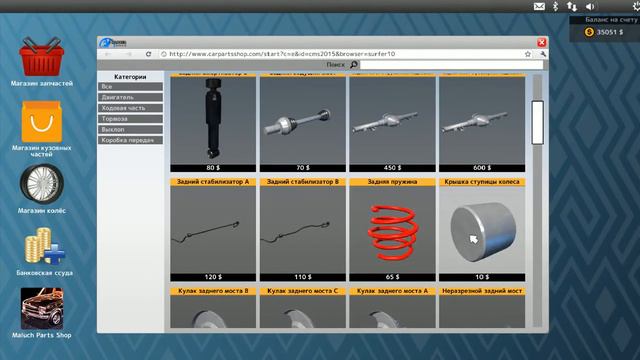Open the Магазин колёс wheel icon
Image resolution: width=640 pixels, height=360 pixels.
(x=42, y=184)
